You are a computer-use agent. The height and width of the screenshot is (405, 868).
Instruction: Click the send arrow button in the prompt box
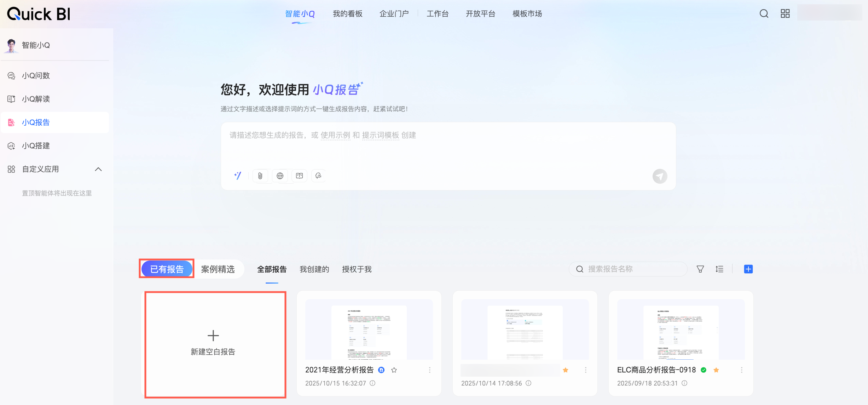click(x=660, y=176)
